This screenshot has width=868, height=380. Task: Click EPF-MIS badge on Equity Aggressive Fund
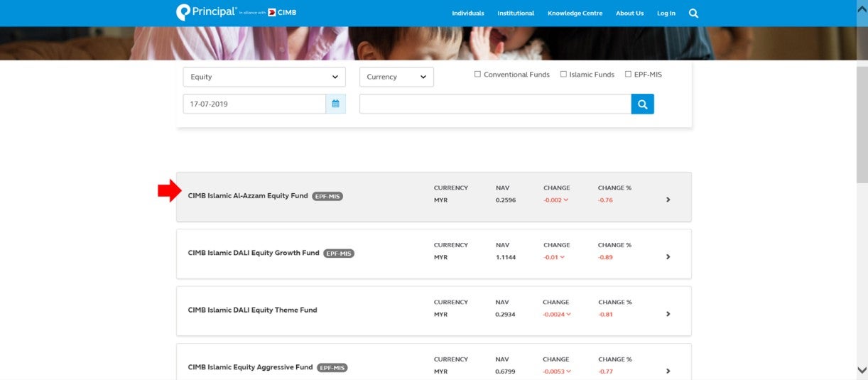click(332, 368)
